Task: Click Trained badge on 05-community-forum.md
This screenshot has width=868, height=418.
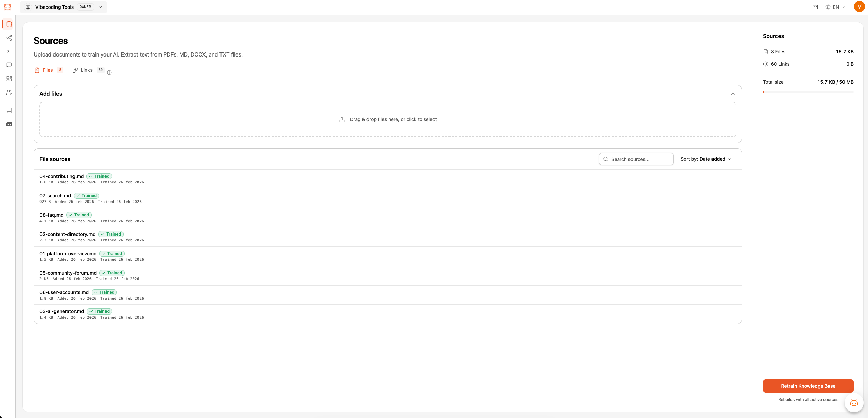Action: [x=112, y=273]
